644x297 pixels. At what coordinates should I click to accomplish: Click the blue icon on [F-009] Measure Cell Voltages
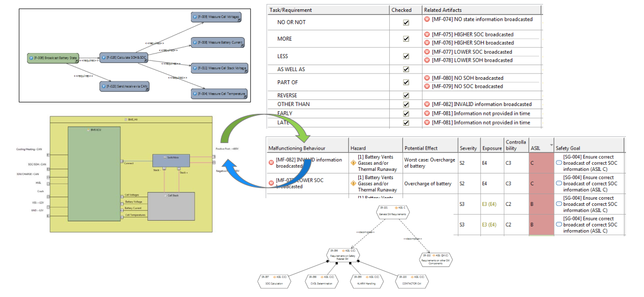click(195, 17)
